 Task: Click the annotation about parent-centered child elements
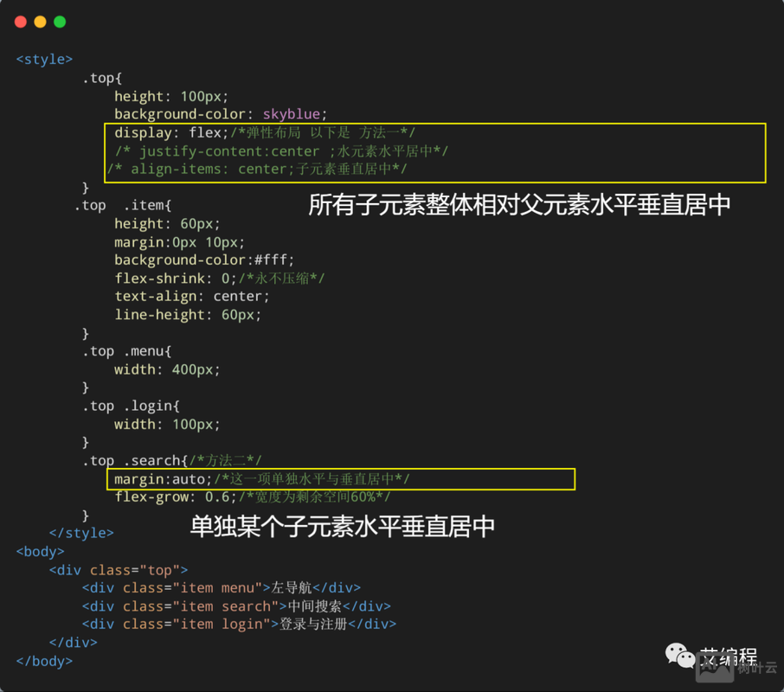coord(519,204)
